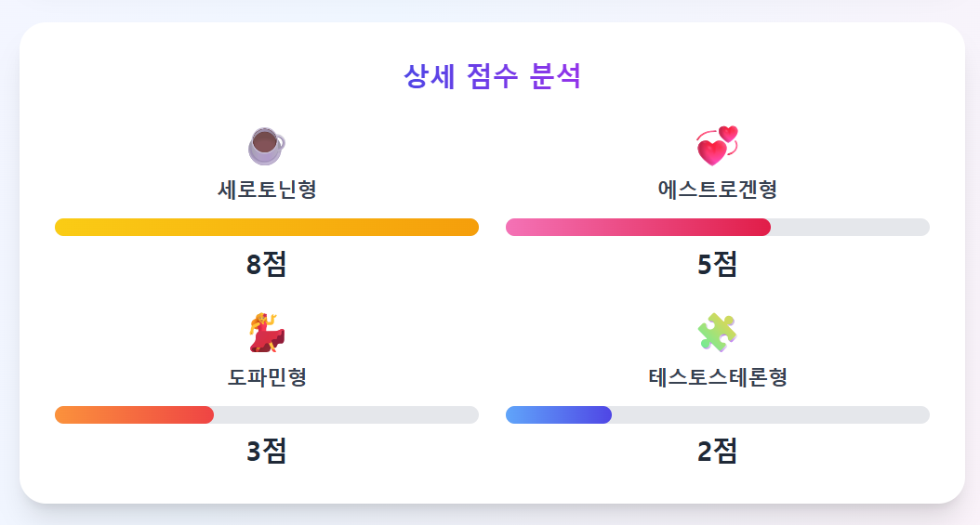980x525 pixels.
Task: Click the green puzzle piece icon
Action: point(717,333)
